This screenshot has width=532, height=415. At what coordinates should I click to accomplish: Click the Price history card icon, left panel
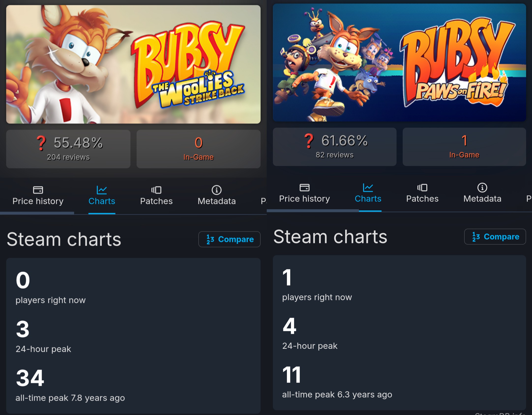[38, 190]
